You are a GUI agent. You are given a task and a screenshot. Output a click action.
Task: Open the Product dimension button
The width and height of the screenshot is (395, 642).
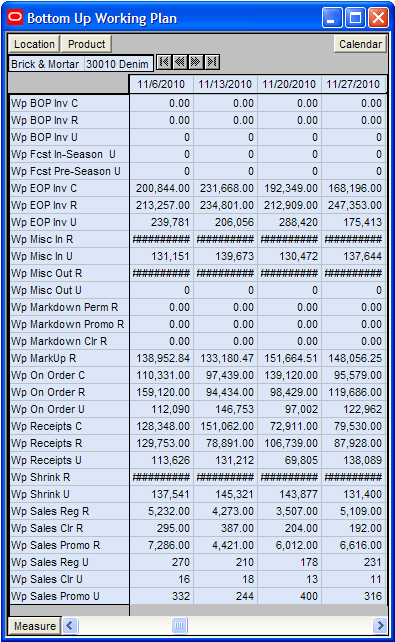pos(86,44)
